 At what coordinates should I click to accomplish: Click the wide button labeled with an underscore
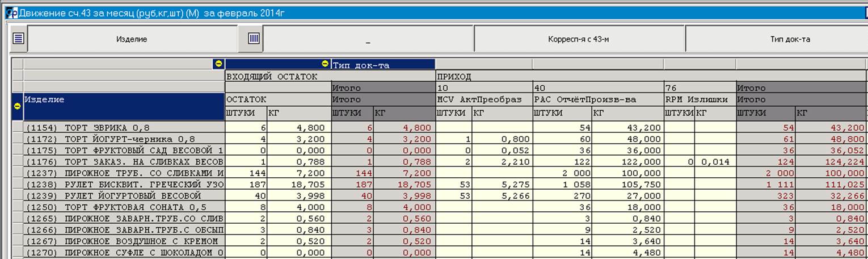(x=368, y=39)
